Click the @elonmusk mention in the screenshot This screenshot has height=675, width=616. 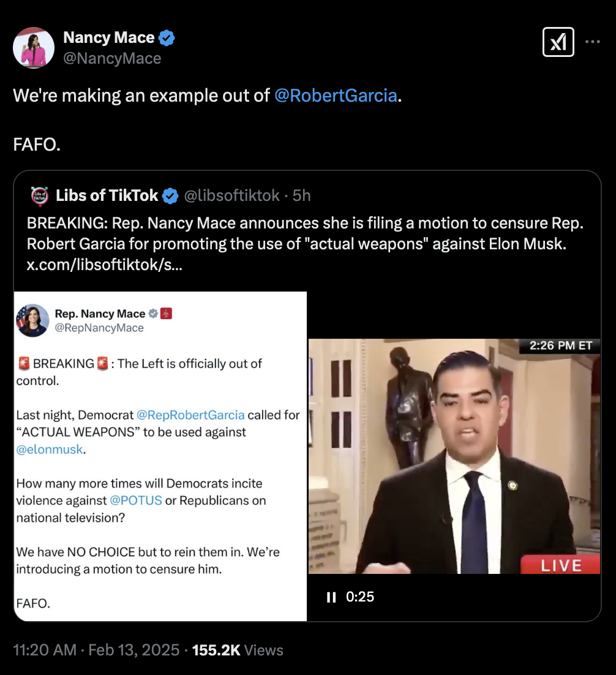[50, 450]
